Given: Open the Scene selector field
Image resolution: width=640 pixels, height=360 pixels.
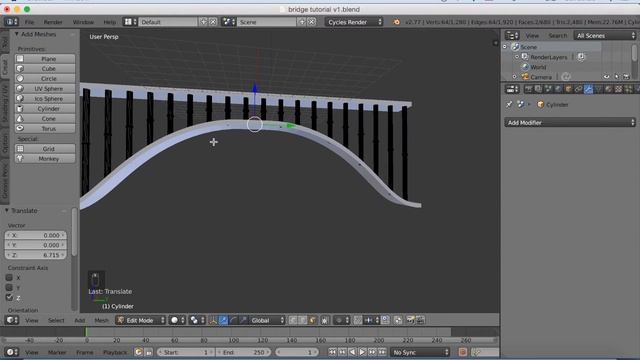Looking at the screenshot, I should 266,22.
